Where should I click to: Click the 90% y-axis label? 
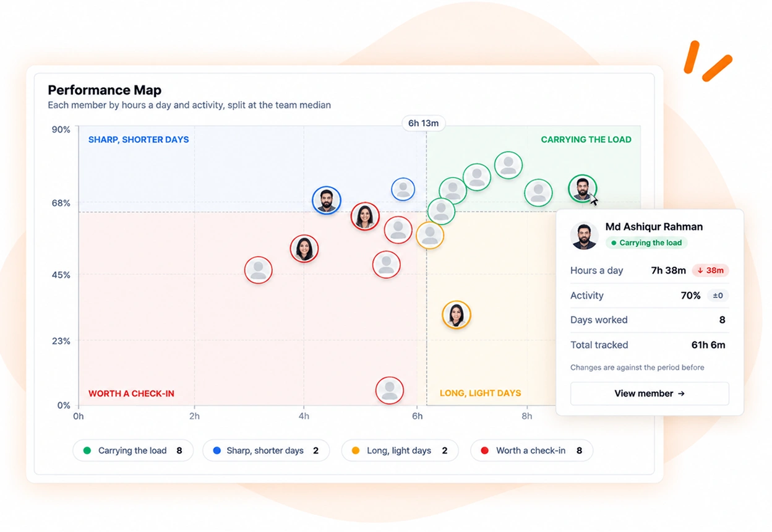[x=61, y=129]
